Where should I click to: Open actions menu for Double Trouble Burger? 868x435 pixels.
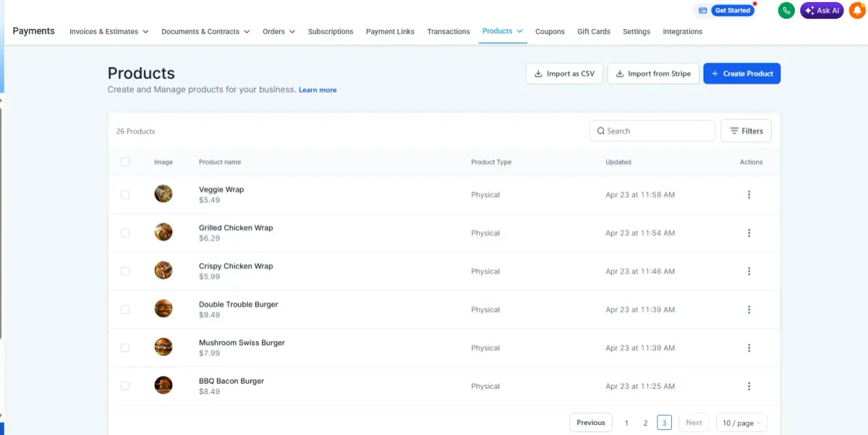pyautogui.click(x=749, y=309)
